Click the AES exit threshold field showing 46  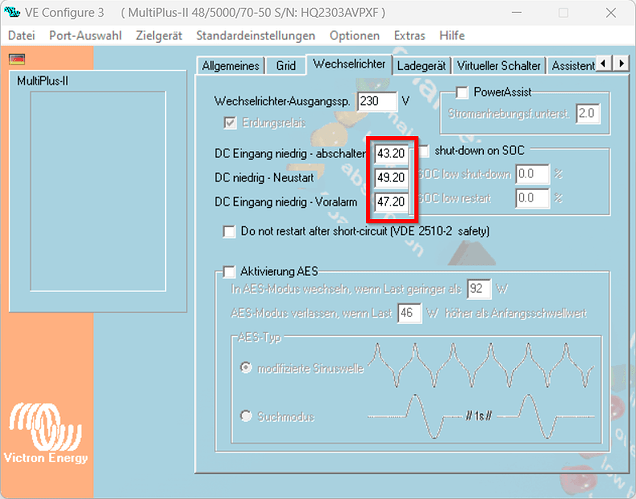(x=409, y=313)
